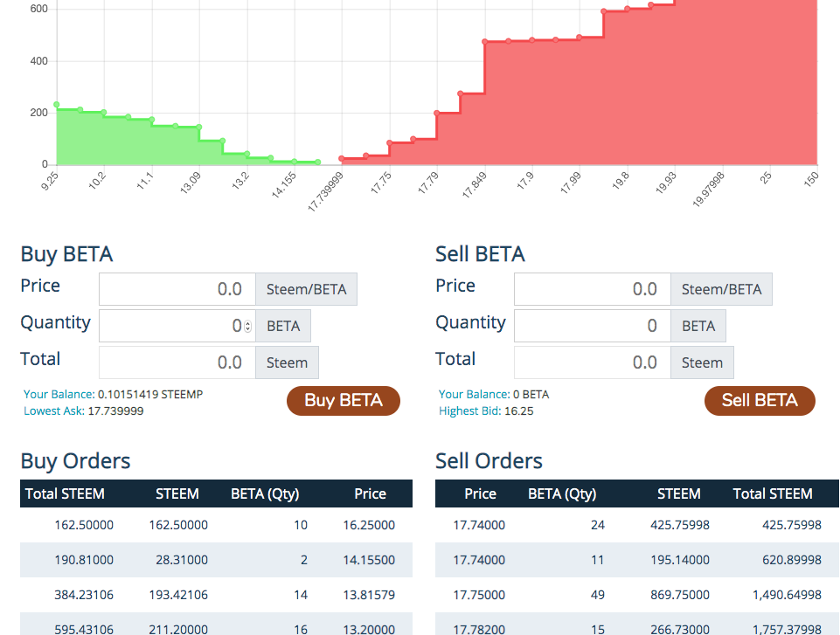Focus the Sell BETA Quantity input
The image size is (840, 635).
click(x=593, y=326)
